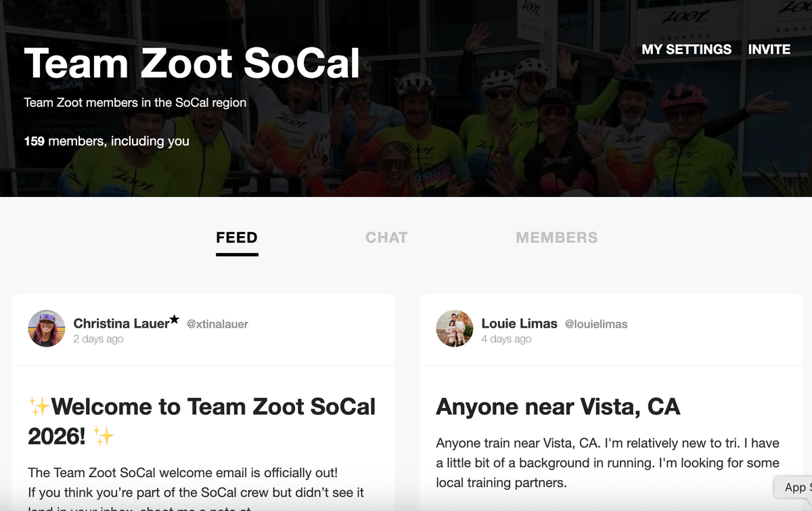Click the Vista, CA post body text
Screen dimensions: 812x511
point(607,463)
